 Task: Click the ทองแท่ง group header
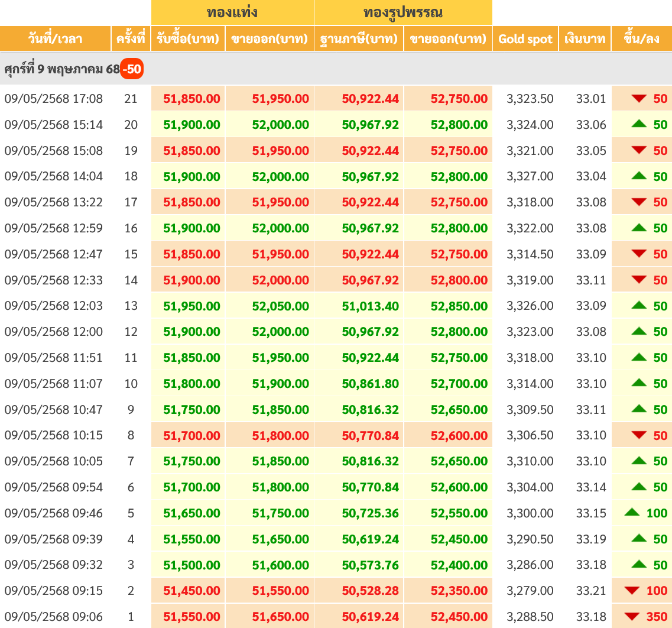pos(232,12)
